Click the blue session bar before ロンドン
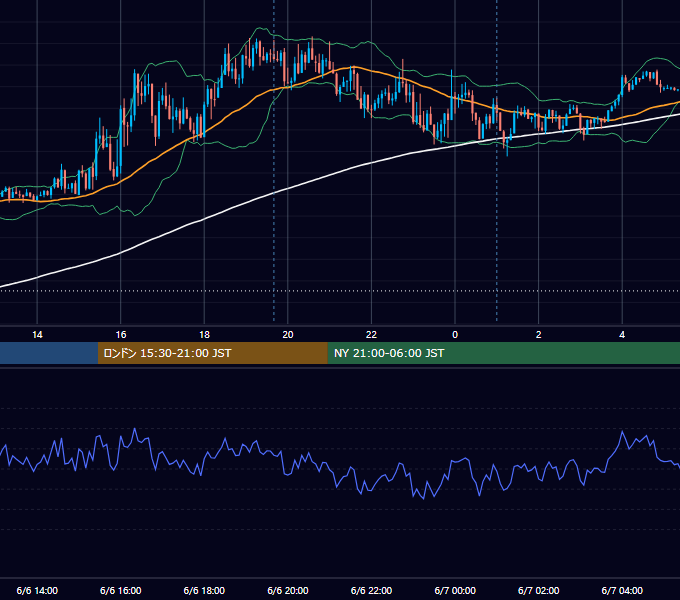Screen dimensions: 680x600 click(x=49, y=353)
